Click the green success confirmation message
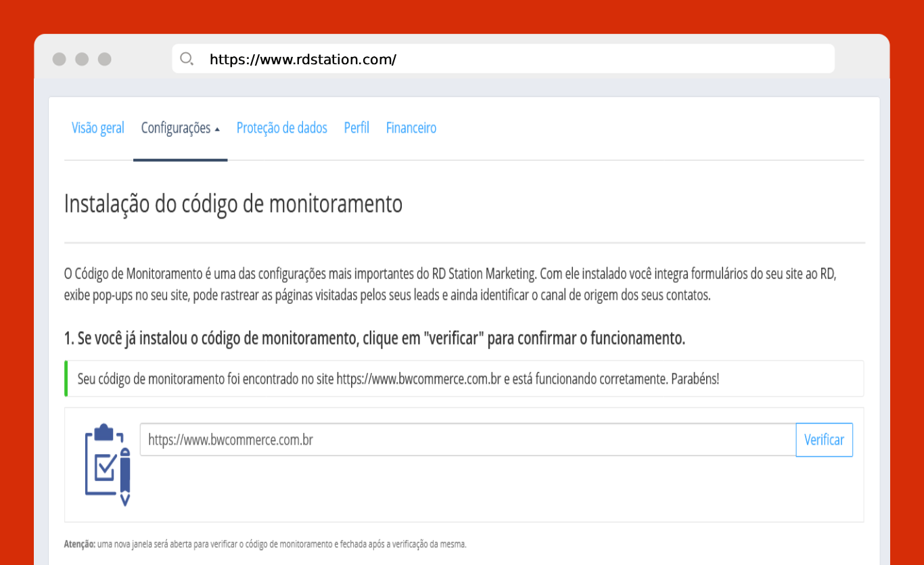Image resolution: width=924 pixels, height=565 pixels. pos(398,379)
